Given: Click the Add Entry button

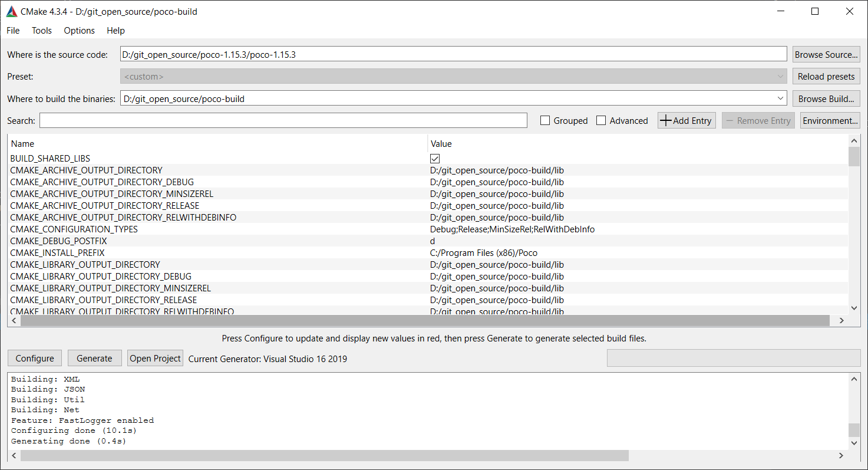Looking at the screenshot, I should [687, 120].
